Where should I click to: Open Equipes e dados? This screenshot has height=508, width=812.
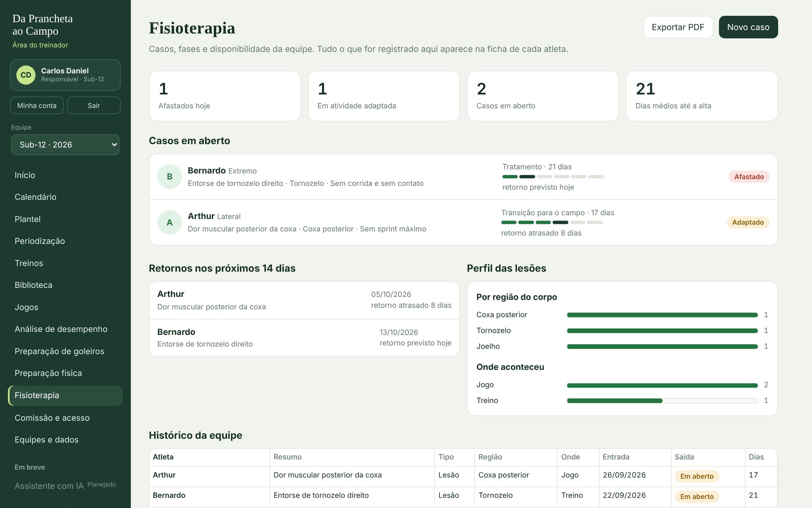click(65, 440)
